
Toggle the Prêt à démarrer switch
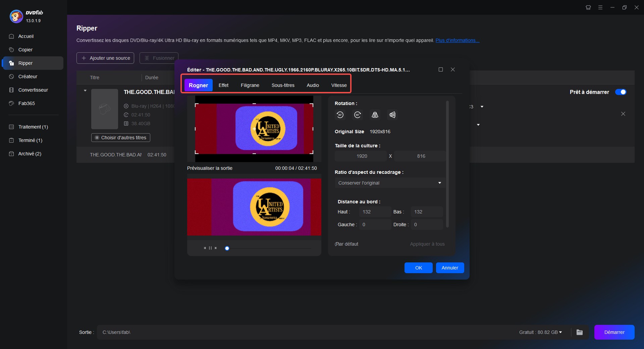[x=621, y=92]
